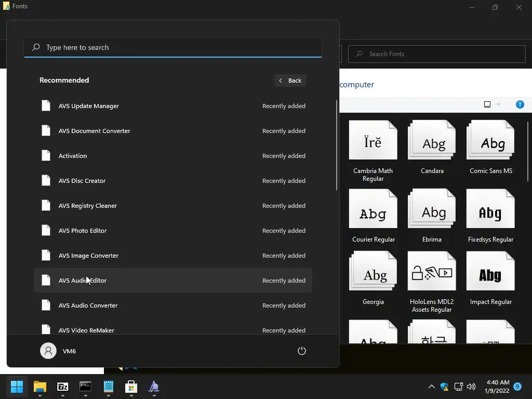This screenshot has height=399, width=532.
Task: Click the file icon beside Activation
Action: coord(46,155)
